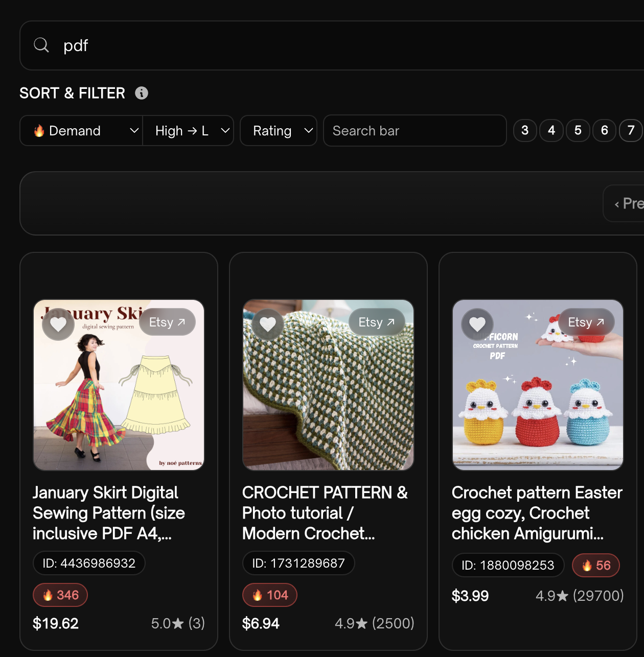Viewport: 644px width, 657px height.
Task: Open the Demand sort dropdown
Action: [x=81, y=131]
